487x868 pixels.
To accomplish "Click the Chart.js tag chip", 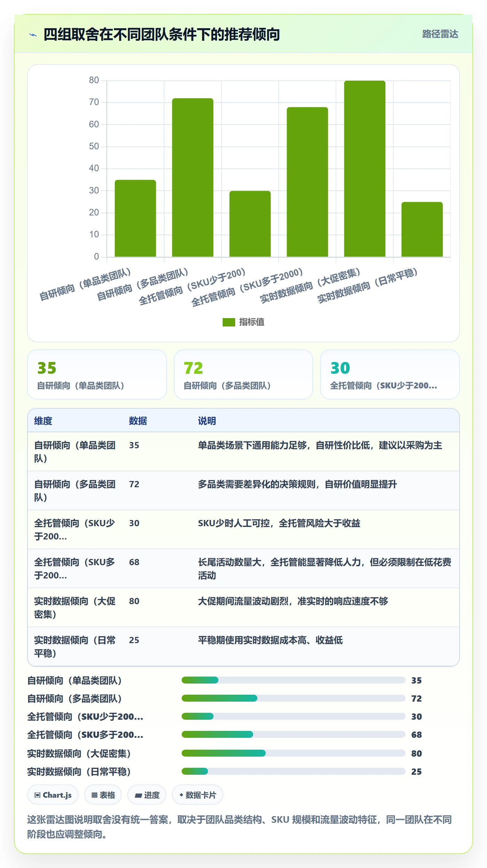I will point(53,795).
